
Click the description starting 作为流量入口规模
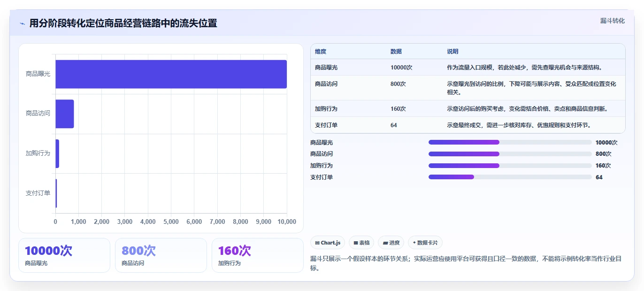(524, 68)
